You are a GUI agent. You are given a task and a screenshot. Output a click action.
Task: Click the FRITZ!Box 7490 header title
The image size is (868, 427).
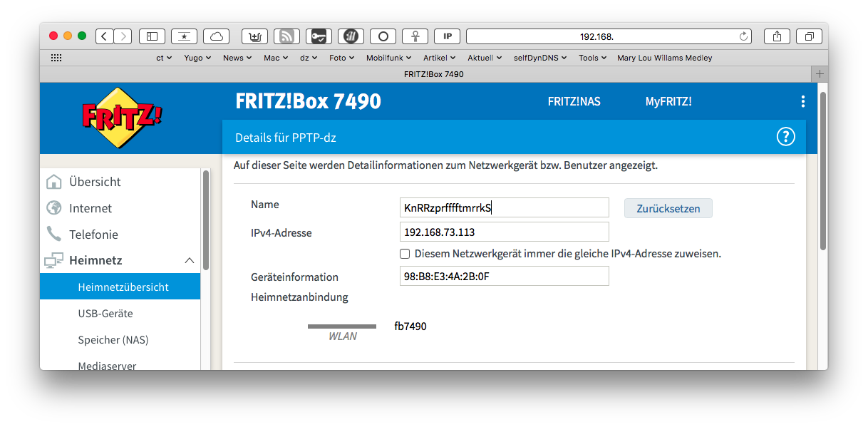(308, 101)
